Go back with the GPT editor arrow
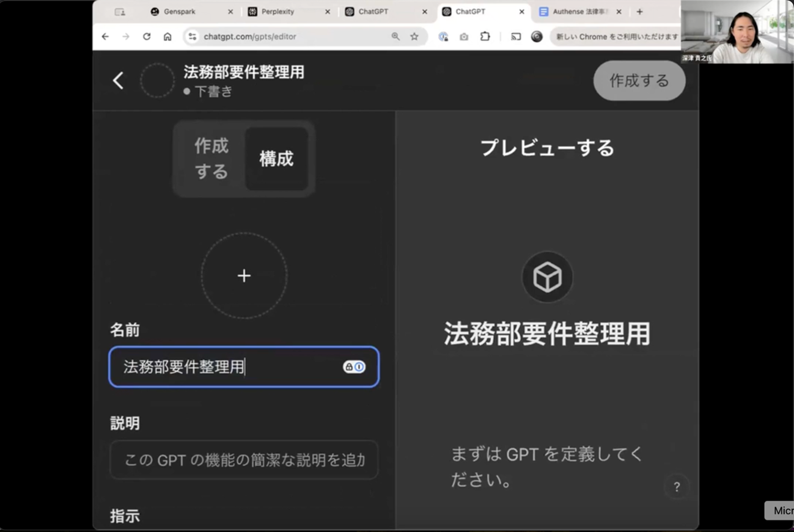Image resolution: width=794 pixels, height=532 pixels. coord(118,80)
